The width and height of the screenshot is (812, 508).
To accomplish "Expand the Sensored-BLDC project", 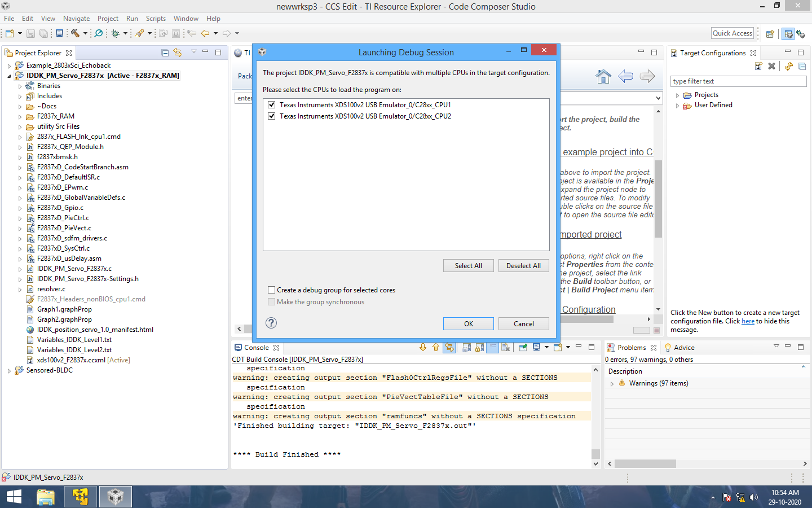I will click(10, 370).
